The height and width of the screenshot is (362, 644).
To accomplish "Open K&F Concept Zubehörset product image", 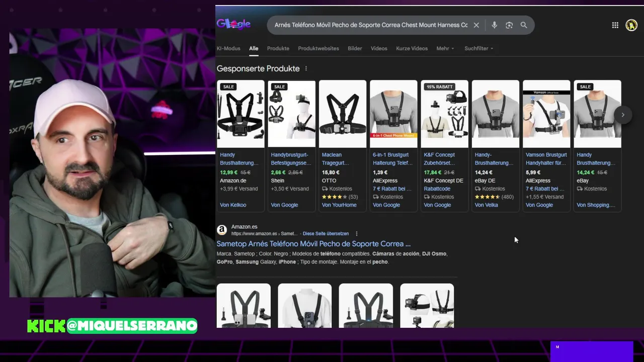I will pos(445,114).
